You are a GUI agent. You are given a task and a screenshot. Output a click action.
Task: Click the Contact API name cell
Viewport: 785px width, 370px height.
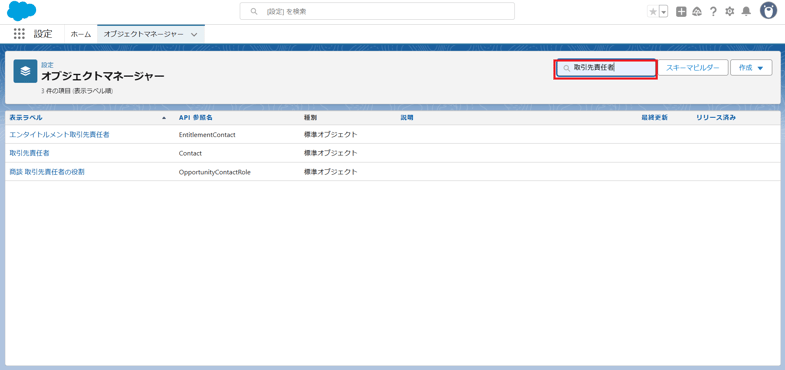[190, 153]
